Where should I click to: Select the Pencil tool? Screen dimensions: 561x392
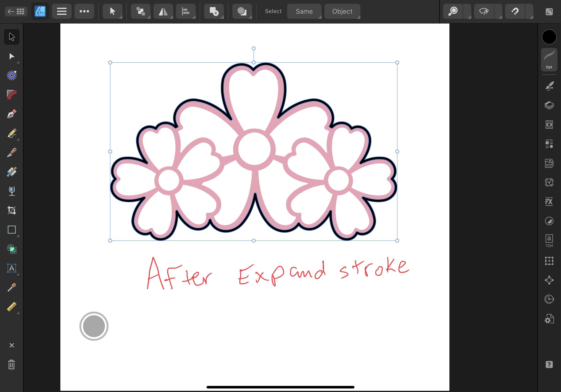12,133
